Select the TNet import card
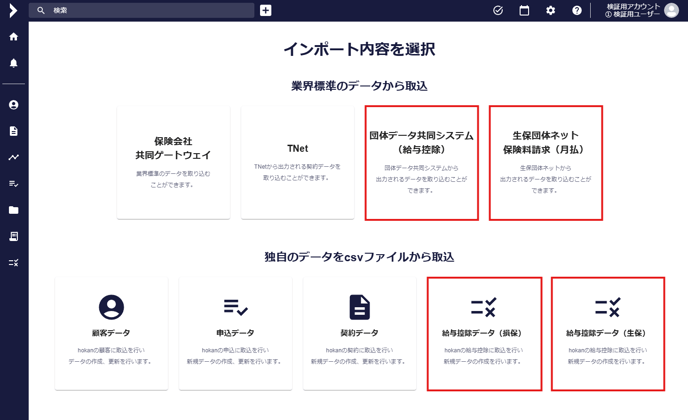Viewport: 688px width, 420px height. [x=297, y=163]
